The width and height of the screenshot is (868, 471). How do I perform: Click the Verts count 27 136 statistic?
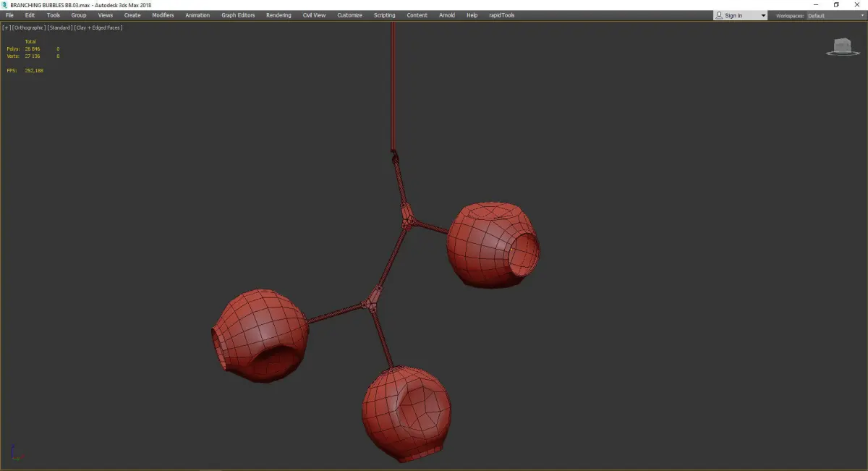(33, 56)
